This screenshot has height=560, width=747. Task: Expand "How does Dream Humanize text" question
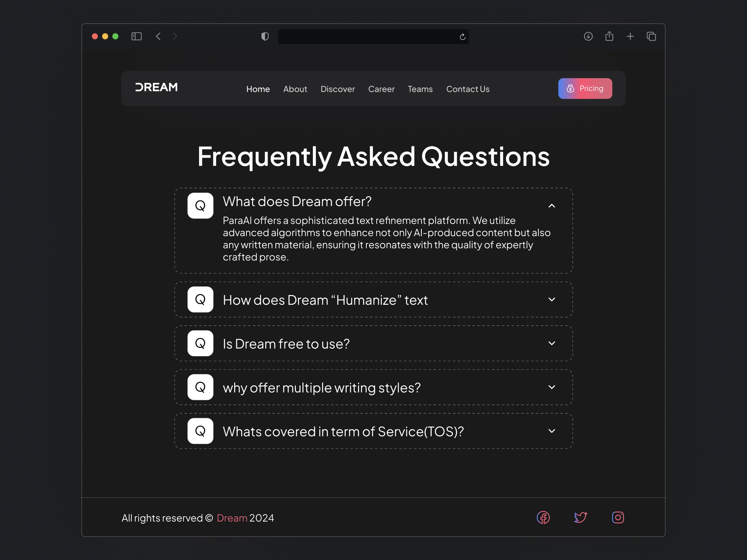[x=551, y=299]
